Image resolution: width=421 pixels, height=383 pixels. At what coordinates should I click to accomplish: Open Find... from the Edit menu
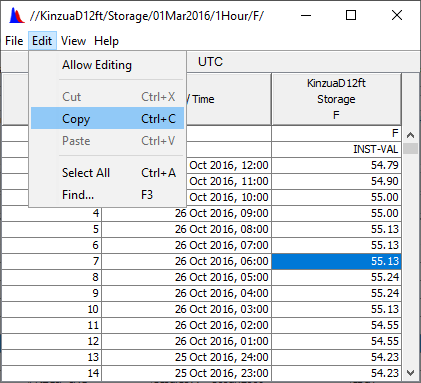pyautogui.click(x=107, y=195)
